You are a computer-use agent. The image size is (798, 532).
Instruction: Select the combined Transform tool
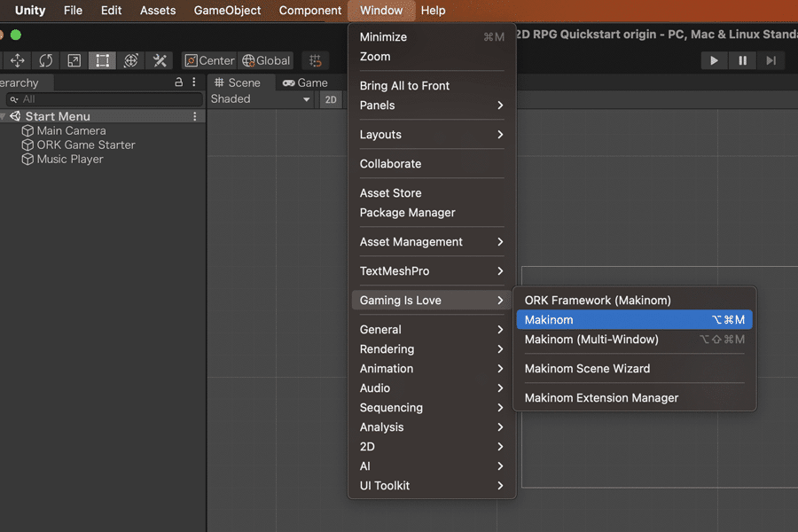(x=131, y=60)
